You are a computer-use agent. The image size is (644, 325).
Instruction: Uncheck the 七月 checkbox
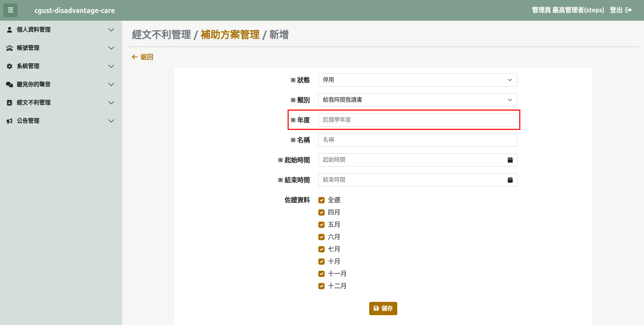point(321,249)
